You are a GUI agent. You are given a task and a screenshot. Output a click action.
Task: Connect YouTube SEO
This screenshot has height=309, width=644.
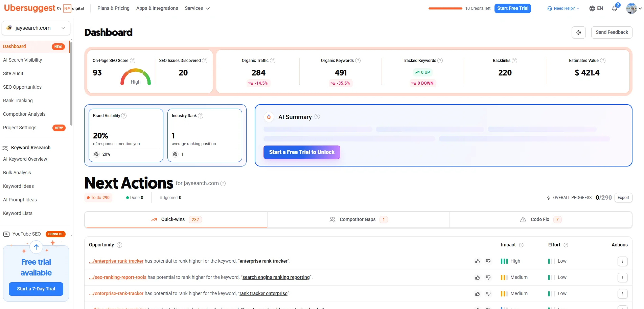55,234
